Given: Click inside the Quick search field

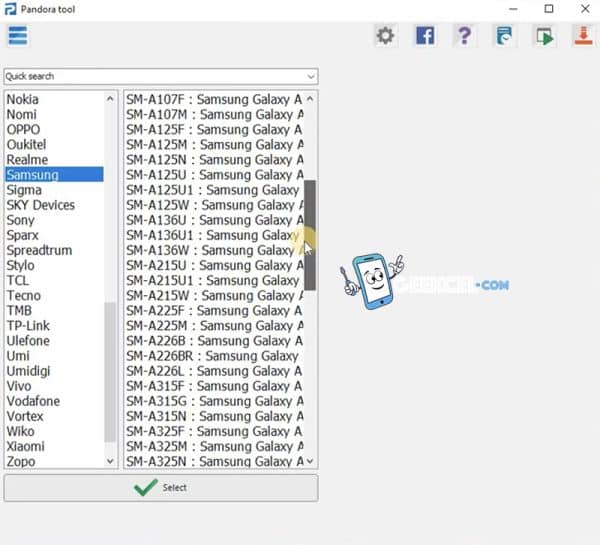Looking at the screenshot, I should [x=155, y=77].
